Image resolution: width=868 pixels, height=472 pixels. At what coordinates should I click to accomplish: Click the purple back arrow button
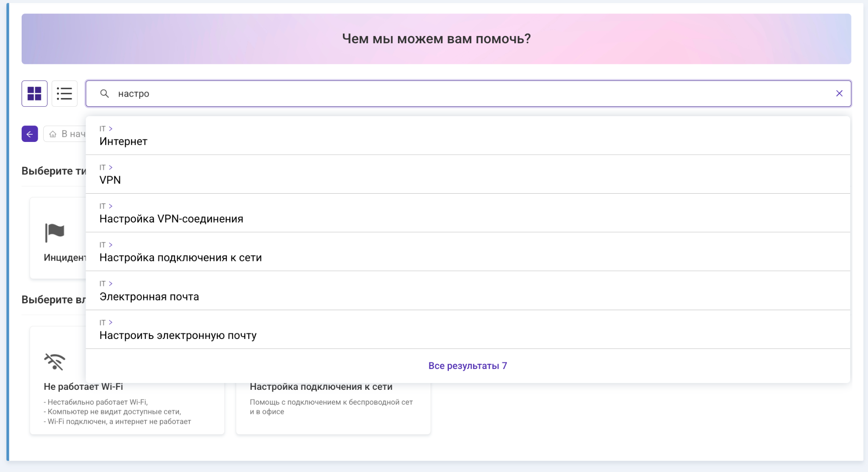(30, 134)
